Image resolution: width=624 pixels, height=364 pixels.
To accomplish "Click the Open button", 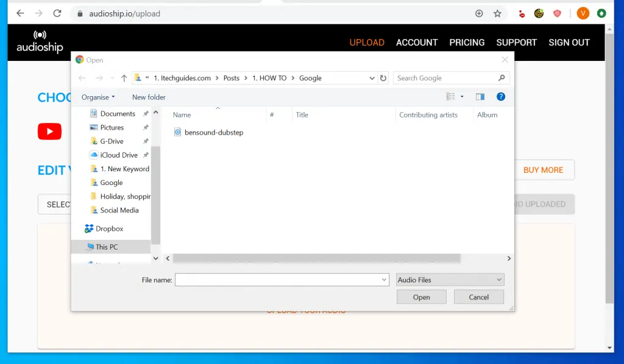I will pos(422,297).
